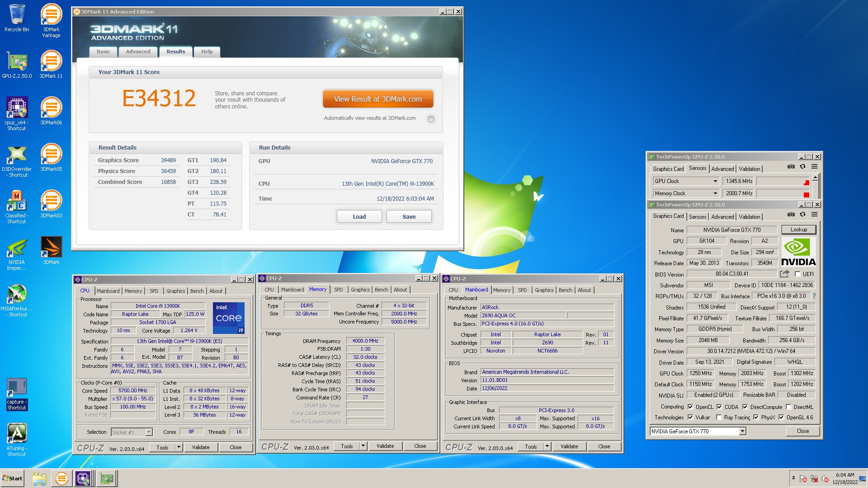Toggle CUDA checkbox in GPU-Z
This screenshot has width=868, height=488.
click(x=719, y=407)
